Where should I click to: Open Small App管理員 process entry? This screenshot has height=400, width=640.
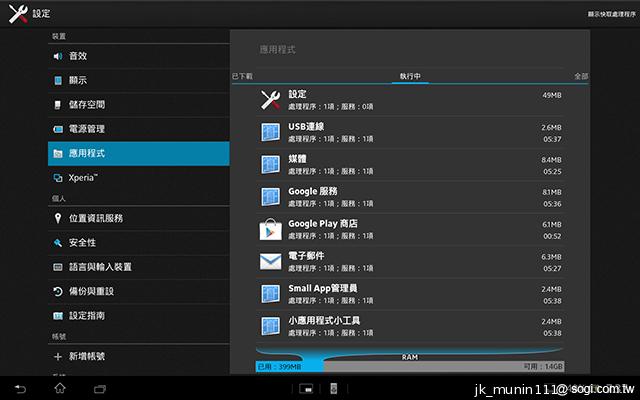410,294
